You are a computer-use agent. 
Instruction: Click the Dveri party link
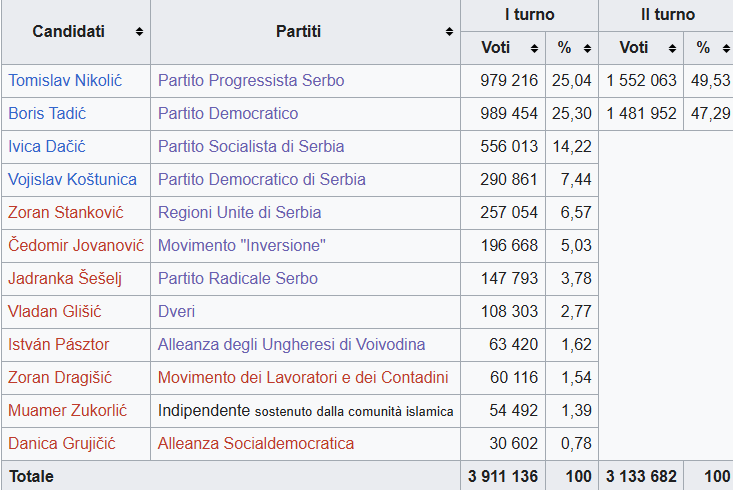[176, 312]
